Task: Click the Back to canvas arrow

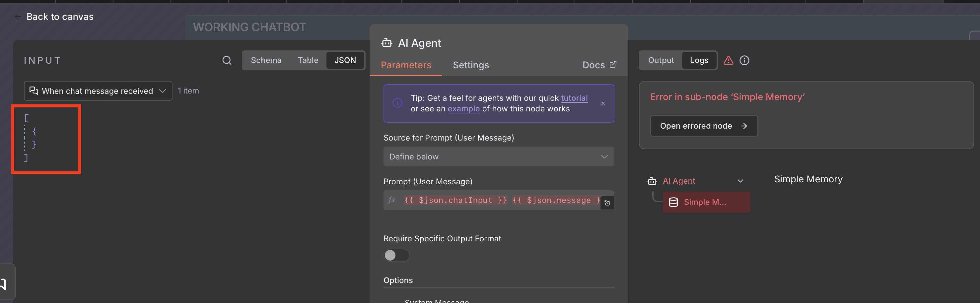Action: tap(18, 17)
